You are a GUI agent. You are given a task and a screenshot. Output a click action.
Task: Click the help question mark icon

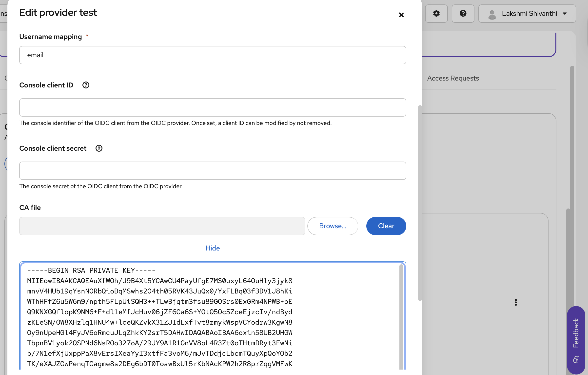click(463, 14)
